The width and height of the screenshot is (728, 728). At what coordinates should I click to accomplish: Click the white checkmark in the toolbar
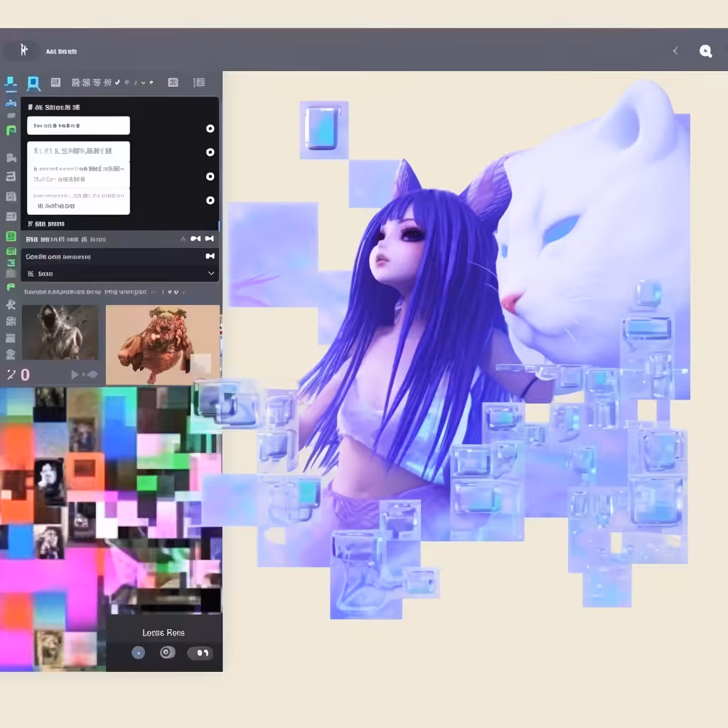[117, 82]
